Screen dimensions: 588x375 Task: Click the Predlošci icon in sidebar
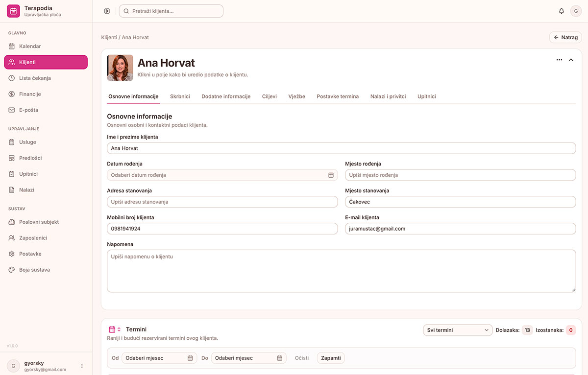[x=12, y=158]
